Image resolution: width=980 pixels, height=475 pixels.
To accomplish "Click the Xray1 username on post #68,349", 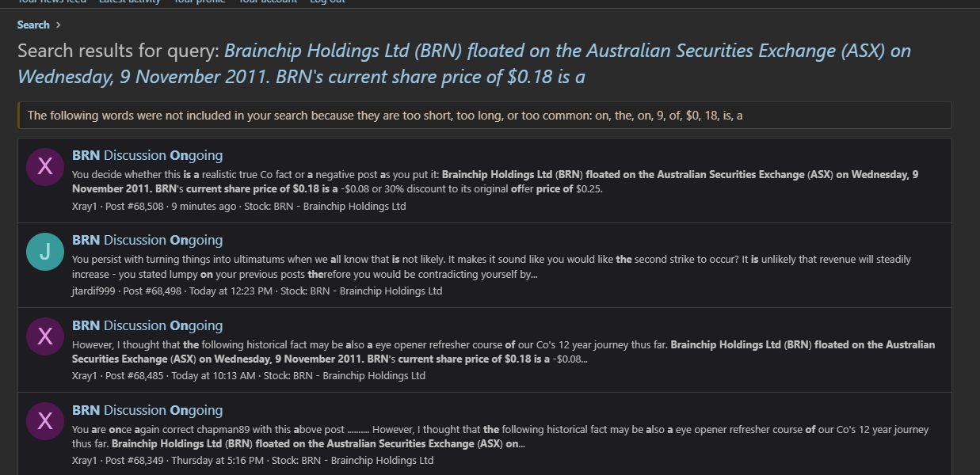I will coord(84,461).
